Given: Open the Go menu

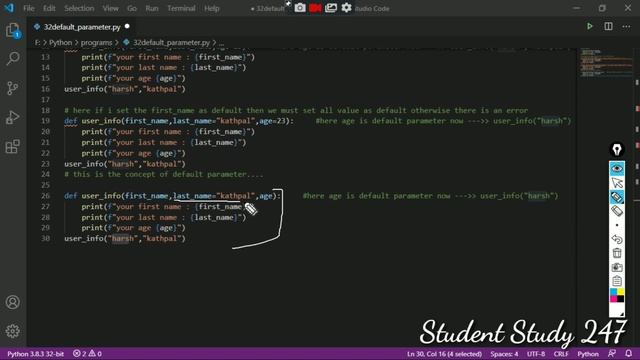Looking at the screenshot, I should point(132,8).
